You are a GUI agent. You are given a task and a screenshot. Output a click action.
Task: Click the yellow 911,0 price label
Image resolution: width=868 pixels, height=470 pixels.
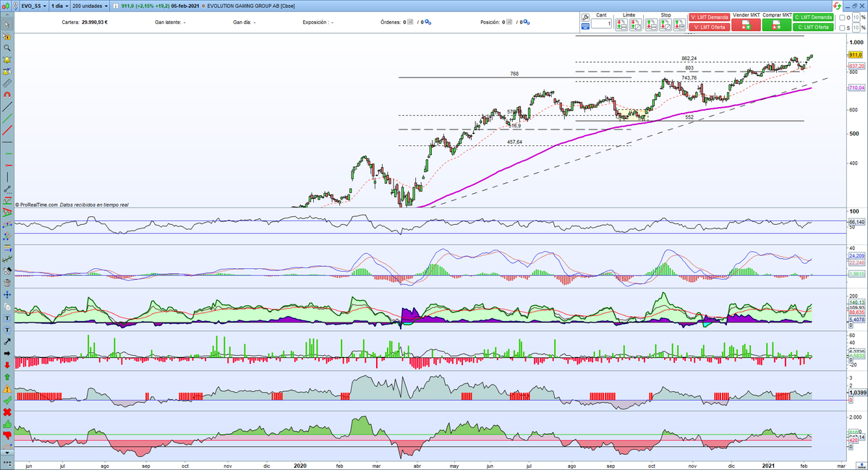point(856,55)
